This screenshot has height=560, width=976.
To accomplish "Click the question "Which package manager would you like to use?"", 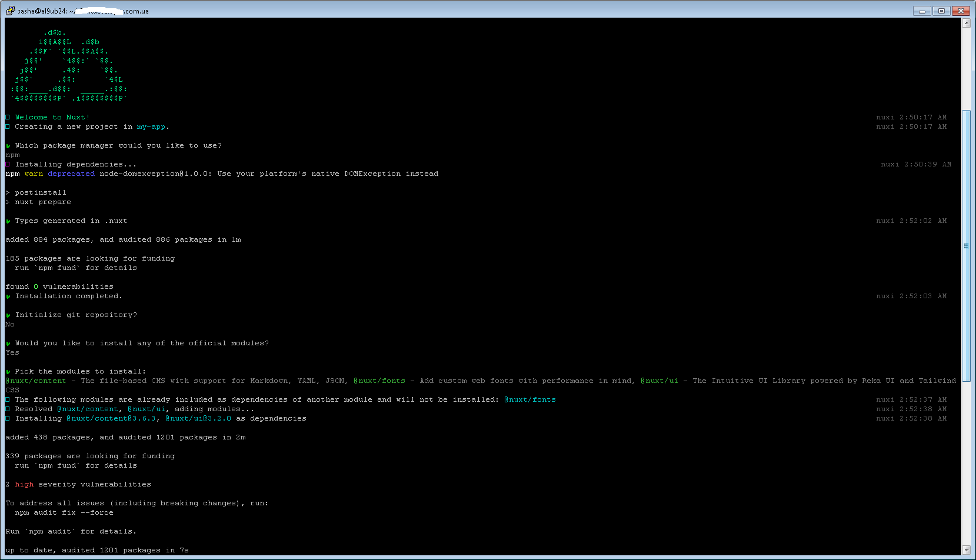I will pyautogui.click(x=118, y=145).
